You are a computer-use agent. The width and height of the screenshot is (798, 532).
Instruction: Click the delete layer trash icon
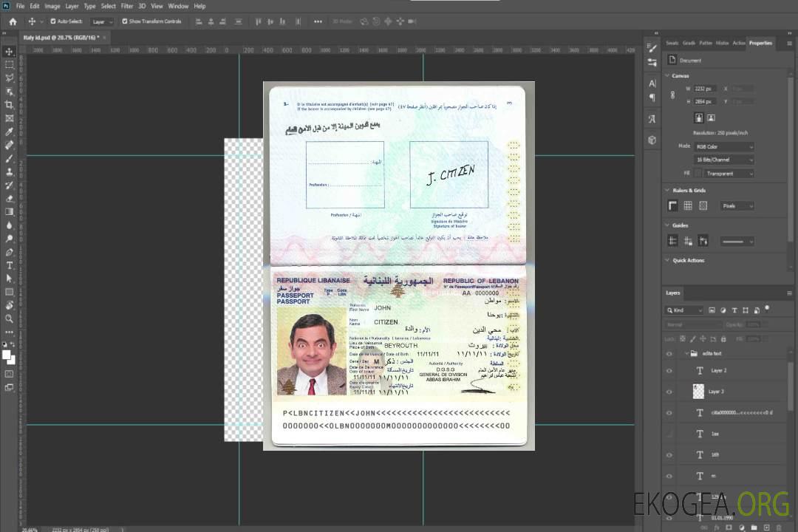pyautogui.click(x=779, y=528)
